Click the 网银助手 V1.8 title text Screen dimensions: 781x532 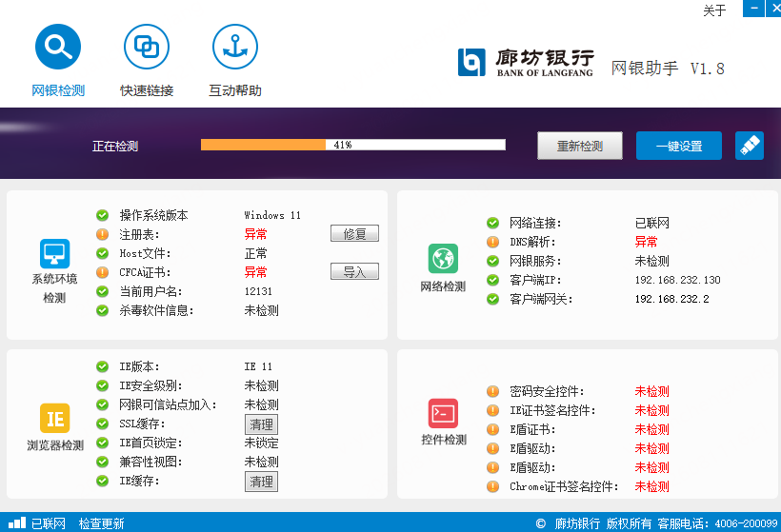point(668,69)
